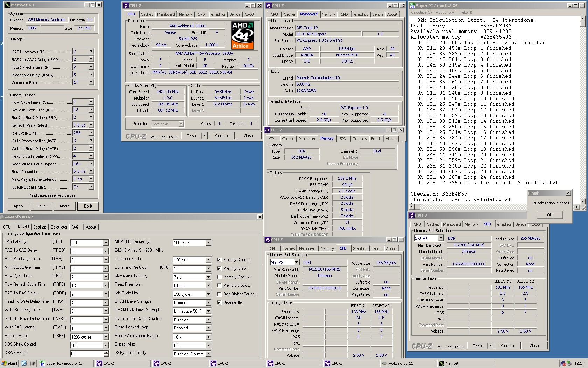Click title icon of CPU-Z Mainboard window
The image size is (588, 368).
268,5
